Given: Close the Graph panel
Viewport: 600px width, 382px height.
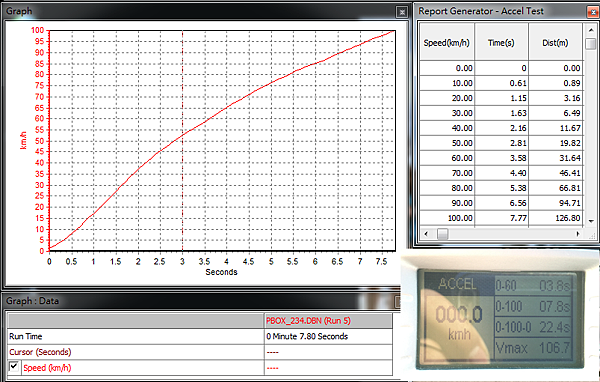Looking at the screenshot, I should tap(402, 12).
